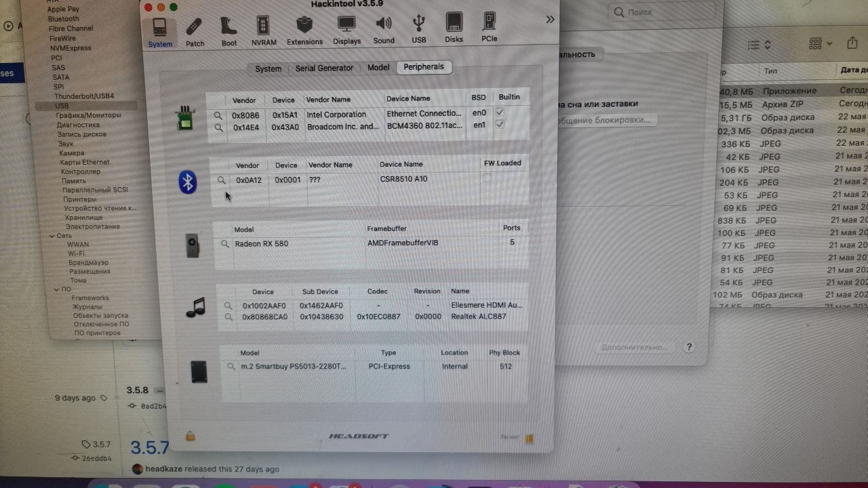
Task: Switch to the Serial Generator tab
Action: (x=324, y=68)
